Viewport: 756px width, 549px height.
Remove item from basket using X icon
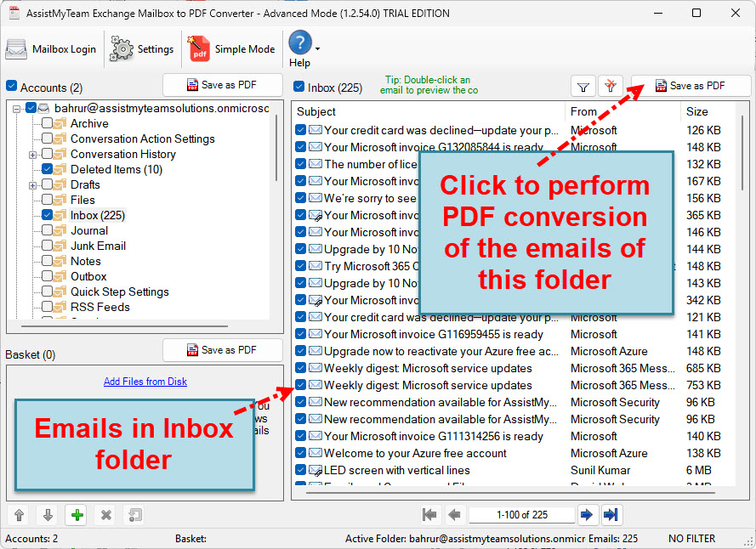click(105, 515)
